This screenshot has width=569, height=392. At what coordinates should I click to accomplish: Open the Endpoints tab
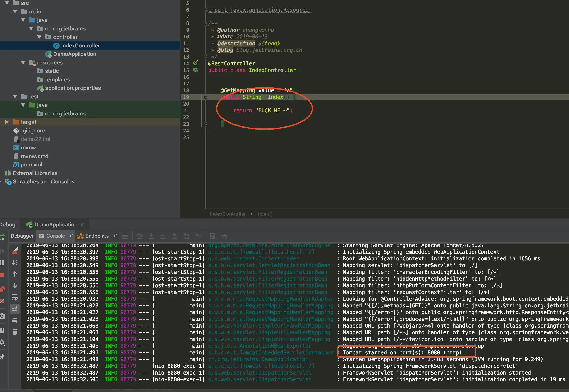click(x=96, y=236)
